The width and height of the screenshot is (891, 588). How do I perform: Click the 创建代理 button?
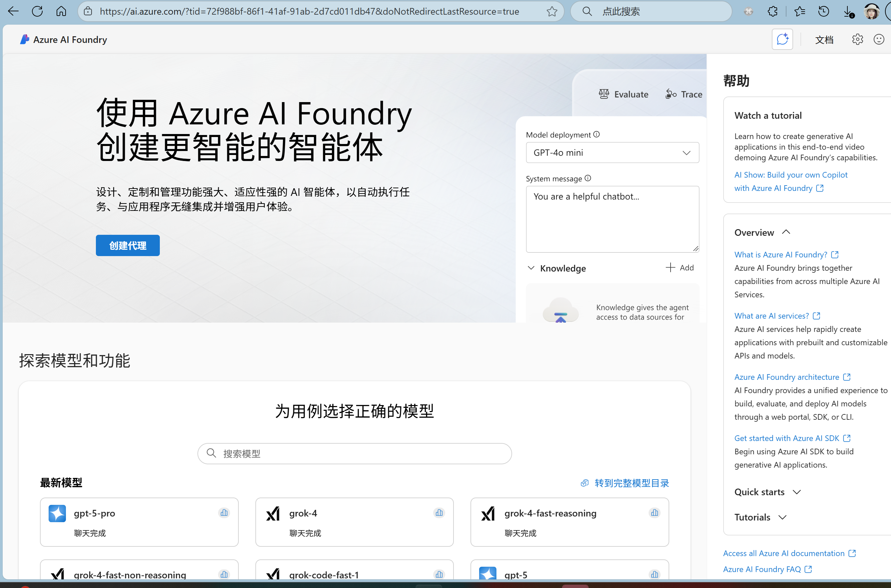point(128,245)
